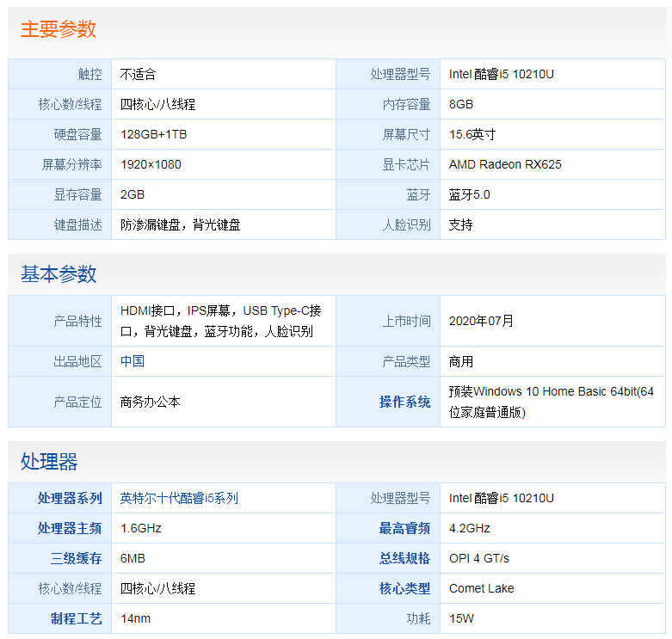Click the 触控 row label
Image resolution: width=672 pixels, height=639 pixels.
click(89, 74)
